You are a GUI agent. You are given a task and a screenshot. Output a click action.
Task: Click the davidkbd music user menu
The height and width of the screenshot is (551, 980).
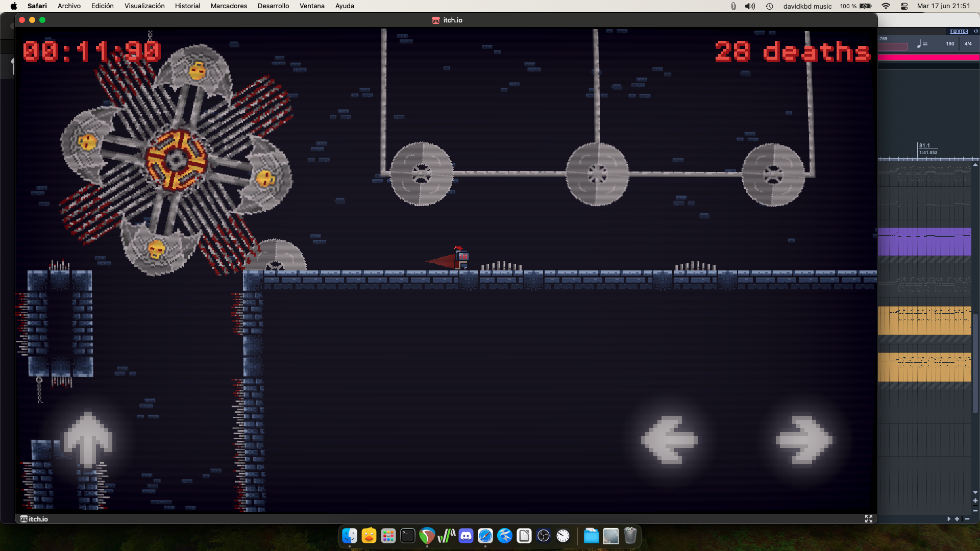[x=807, y=6]
